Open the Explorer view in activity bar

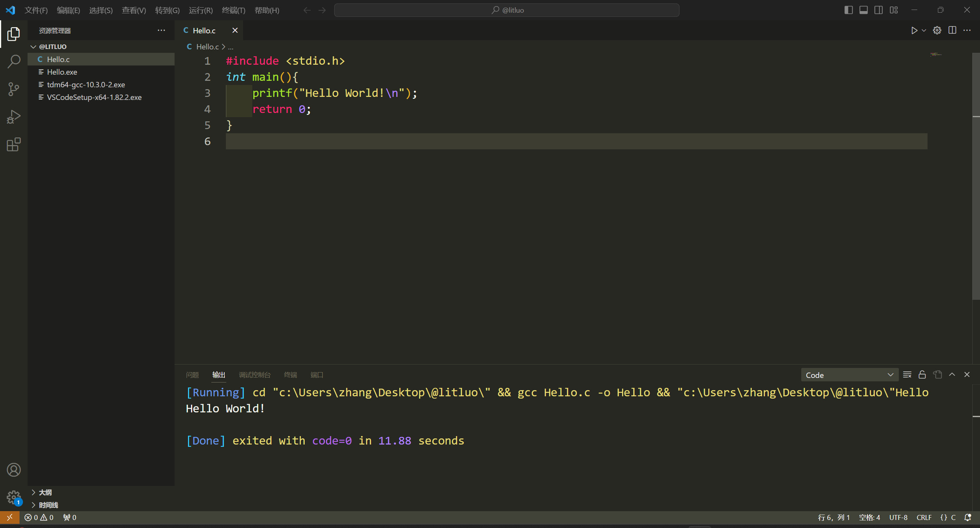click(14, 34)
